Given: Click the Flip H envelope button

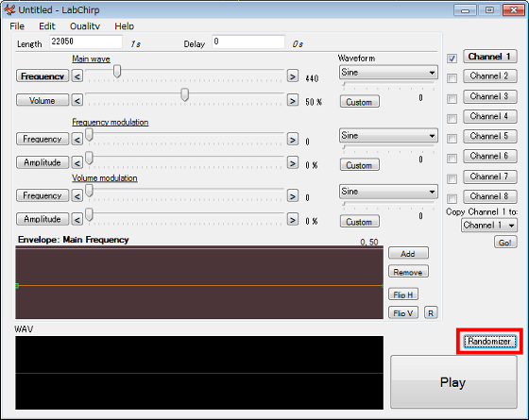Looking at the screenshot, I should pyautogui.click(x=403, y=294).
